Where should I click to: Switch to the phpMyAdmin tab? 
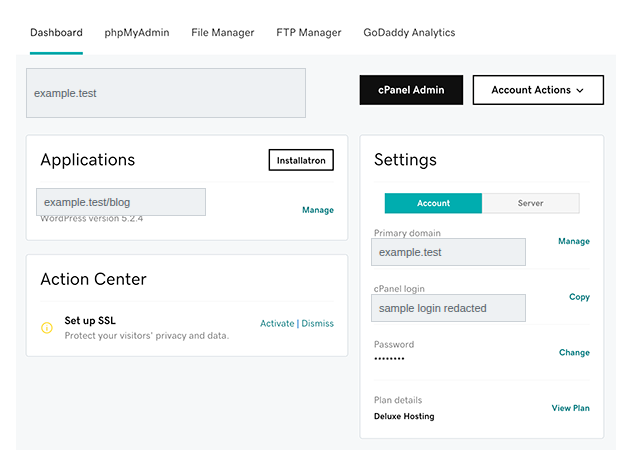137,33
